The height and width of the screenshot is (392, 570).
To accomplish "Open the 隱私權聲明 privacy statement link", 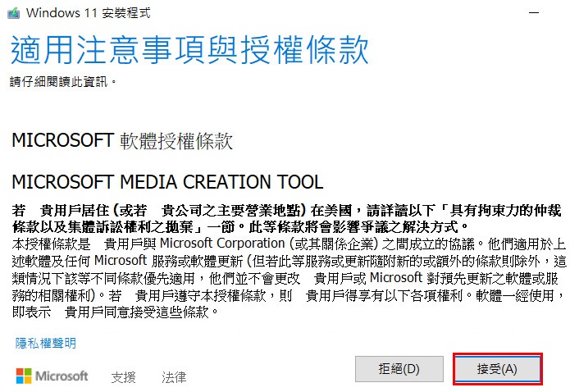I will point(45,343).
